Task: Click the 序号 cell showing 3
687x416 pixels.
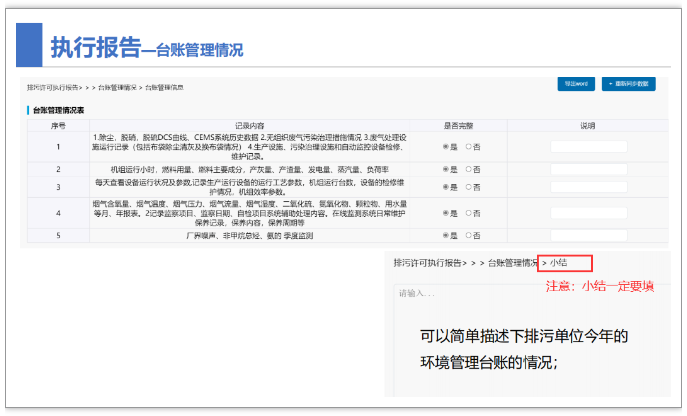Action: click(58, 187)
